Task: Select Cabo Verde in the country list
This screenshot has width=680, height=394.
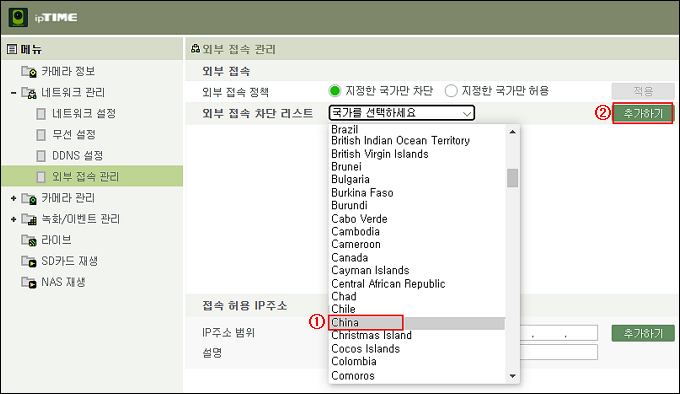Action: [359, 219]
